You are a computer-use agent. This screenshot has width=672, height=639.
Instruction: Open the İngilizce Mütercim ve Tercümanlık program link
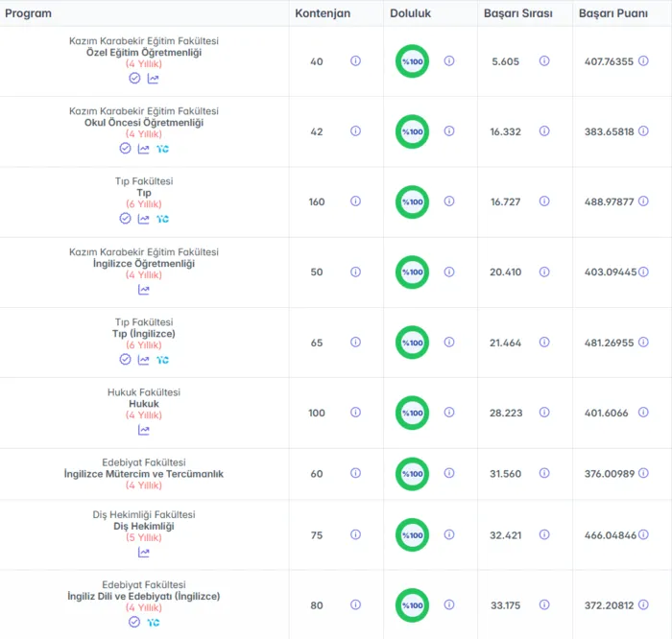[x=144, y=474]
